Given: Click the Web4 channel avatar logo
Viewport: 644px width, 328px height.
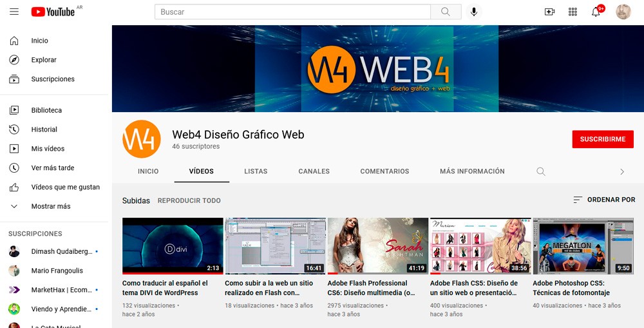Looking at the screenshot, I should (x=142, y=139).
